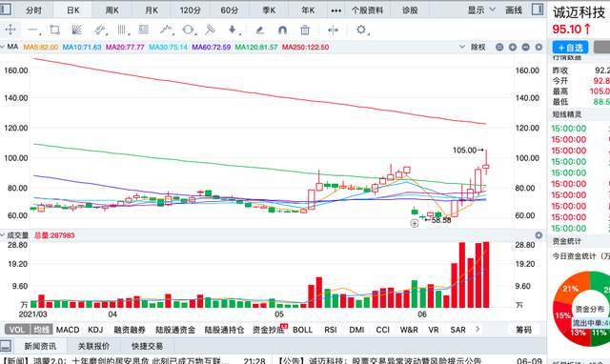
Task: Select the crosshair move tool
Action: [10, 30]
